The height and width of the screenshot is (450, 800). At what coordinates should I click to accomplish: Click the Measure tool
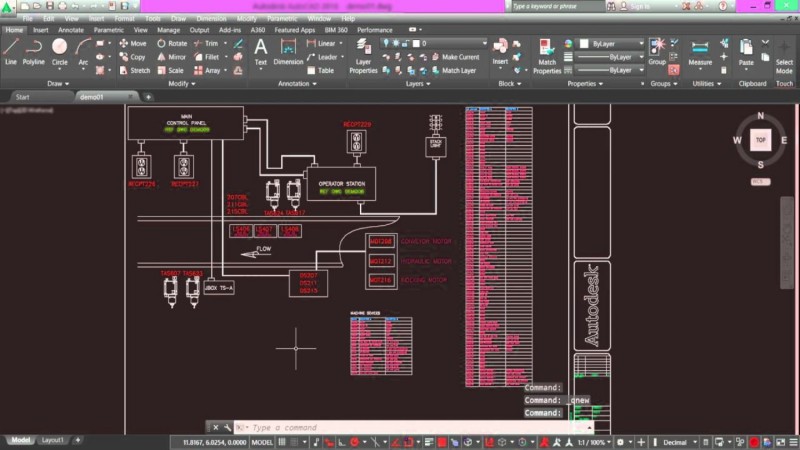click(x=700, y=53)
